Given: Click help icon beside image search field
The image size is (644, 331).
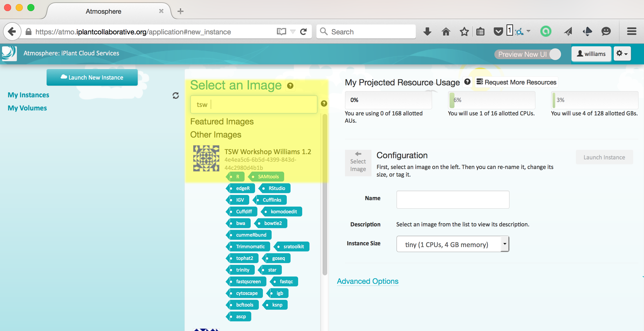Looking at the screenshot, I should [x=324, y=104].
